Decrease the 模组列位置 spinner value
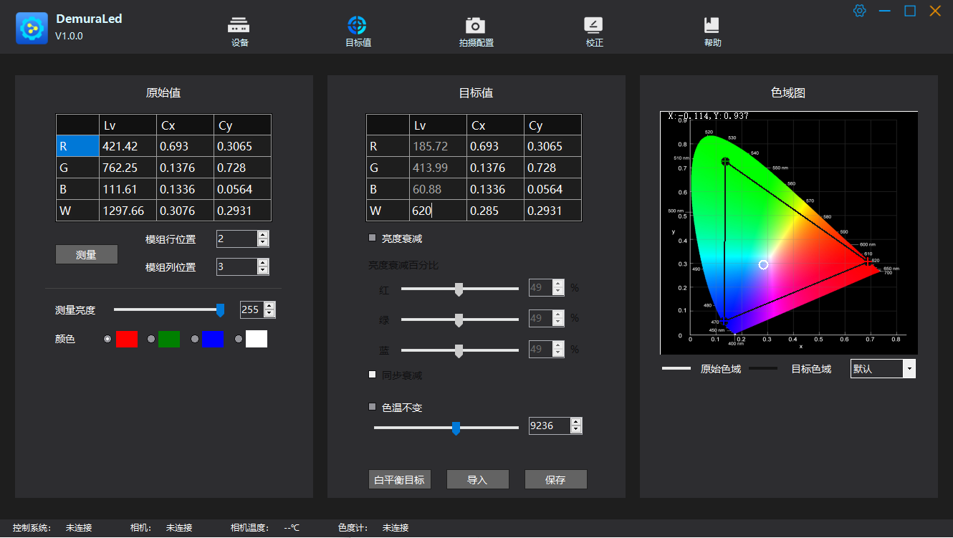This screenshot has width=953, height=538. pos(263,271)
